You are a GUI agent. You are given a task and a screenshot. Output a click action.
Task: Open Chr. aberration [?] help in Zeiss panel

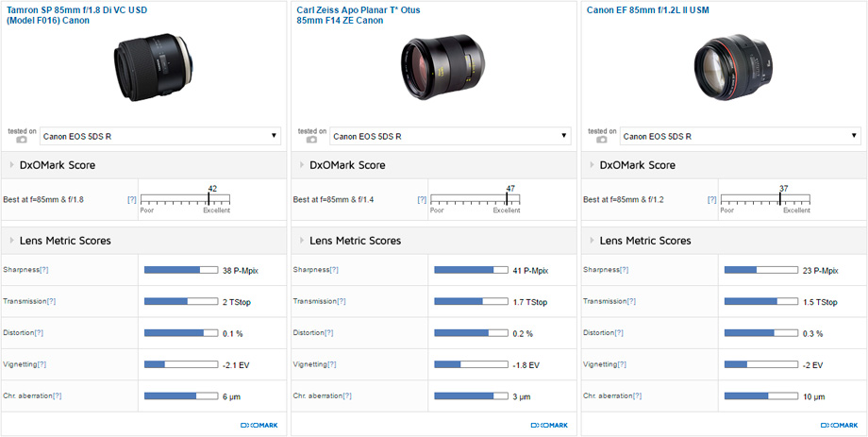pos(347,396)
